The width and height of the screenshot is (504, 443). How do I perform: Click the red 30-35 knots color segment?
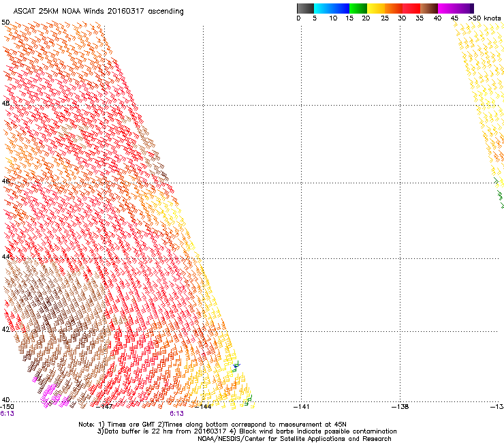coord(411,8)
